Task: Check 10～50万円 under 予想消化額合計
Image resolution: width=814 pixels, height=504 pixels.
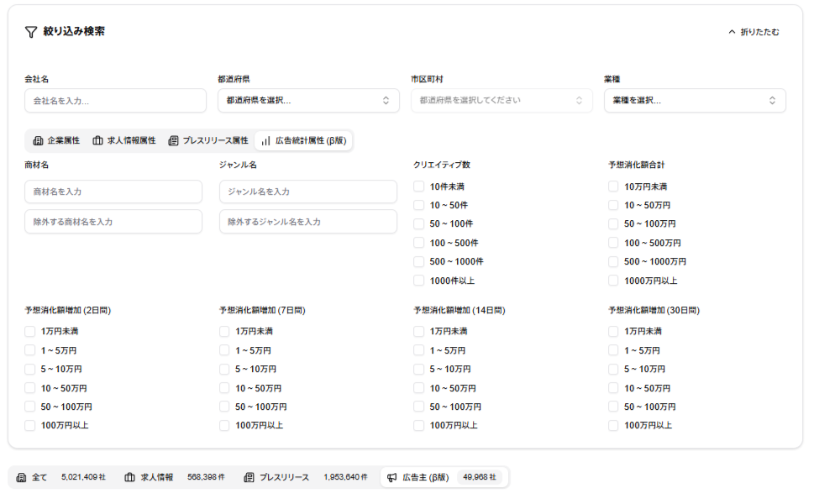Action: [613, 205]
